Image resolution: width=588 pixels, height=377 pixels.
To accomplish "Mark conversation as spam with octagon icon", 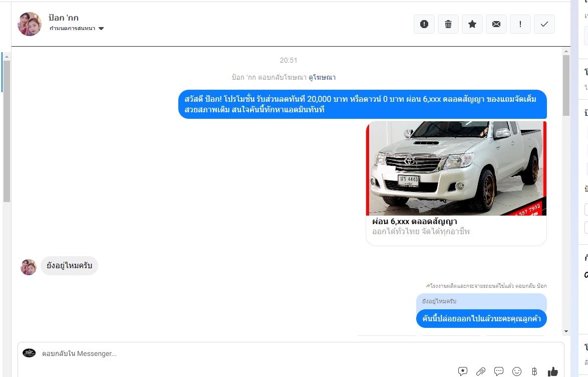I will [424, 24].
